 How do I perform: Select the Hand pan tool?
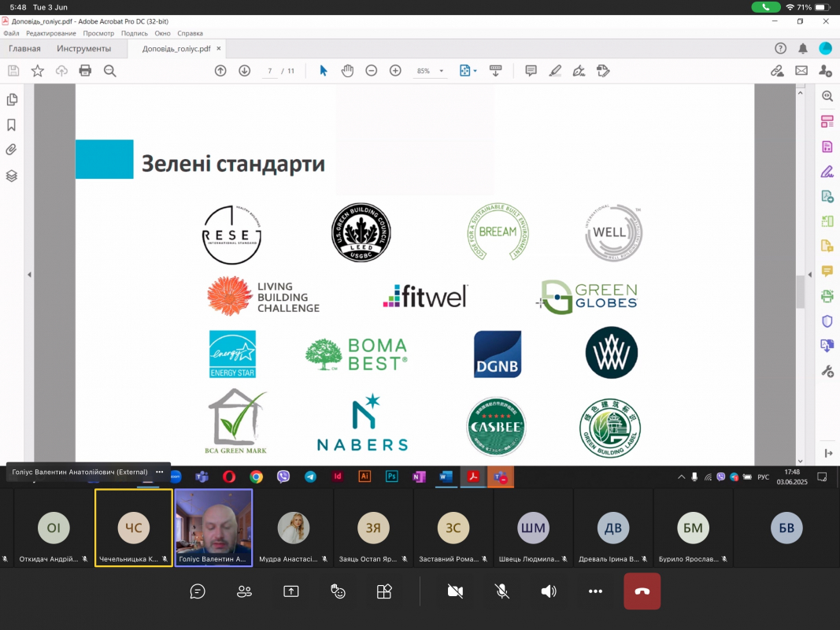click(347, 71)
